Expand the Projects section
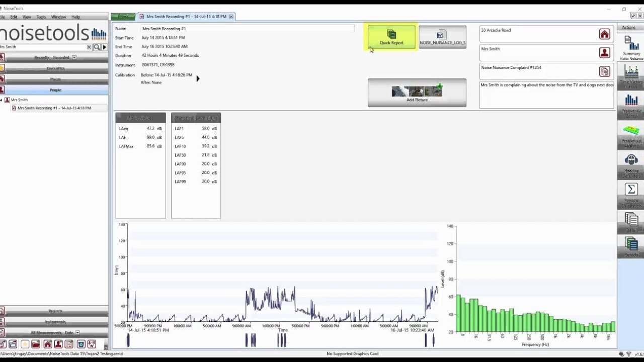Screen dimensions: 644x362 pos(54,311)
